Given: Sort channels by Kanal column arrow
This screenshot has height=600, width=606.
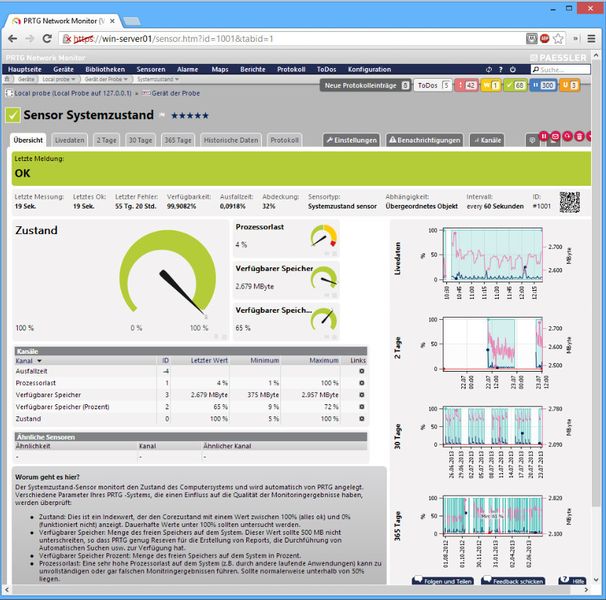Looking at the screenshot, I should [39, 361].
